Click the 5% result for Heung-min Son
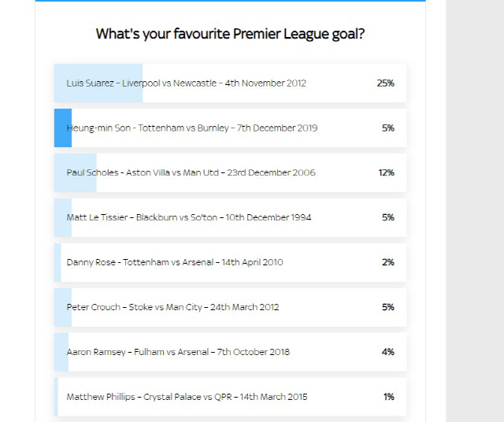The width and height of the screenshot is (504, 422). pos(388,128)
